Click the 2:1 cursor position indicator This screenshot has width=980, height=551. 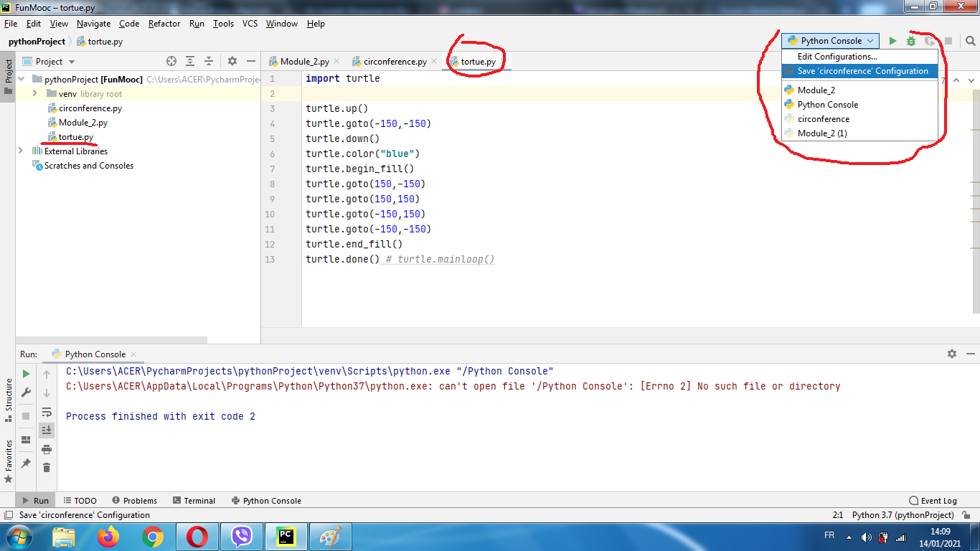pos(837,514)
